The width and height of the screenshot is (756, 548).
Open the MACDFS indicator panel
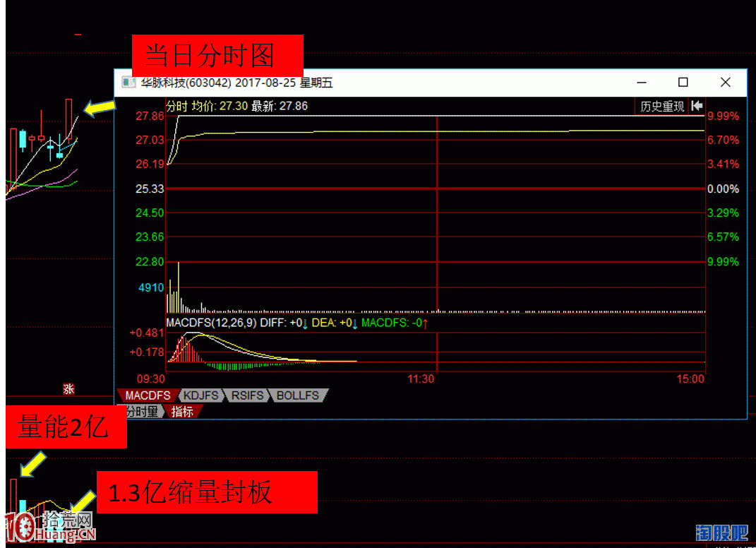(148, 395)
